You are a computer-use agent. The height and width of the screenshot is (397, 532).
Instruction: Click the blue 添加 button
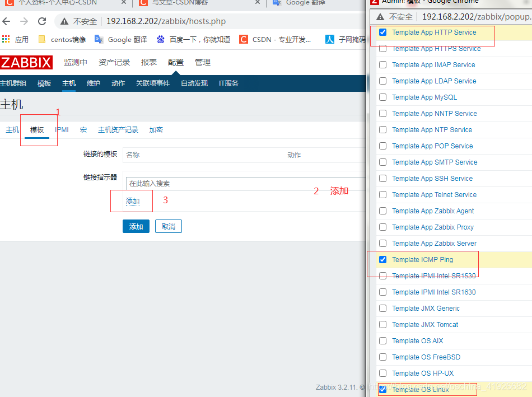[x=136, y=227]
